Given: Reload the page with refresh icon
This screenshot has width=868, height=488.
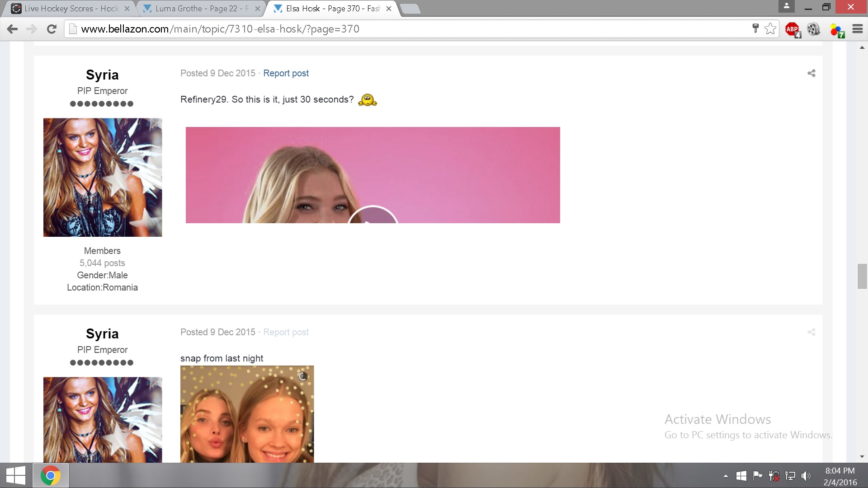Looking at the screenshot, I should (52, 29).
